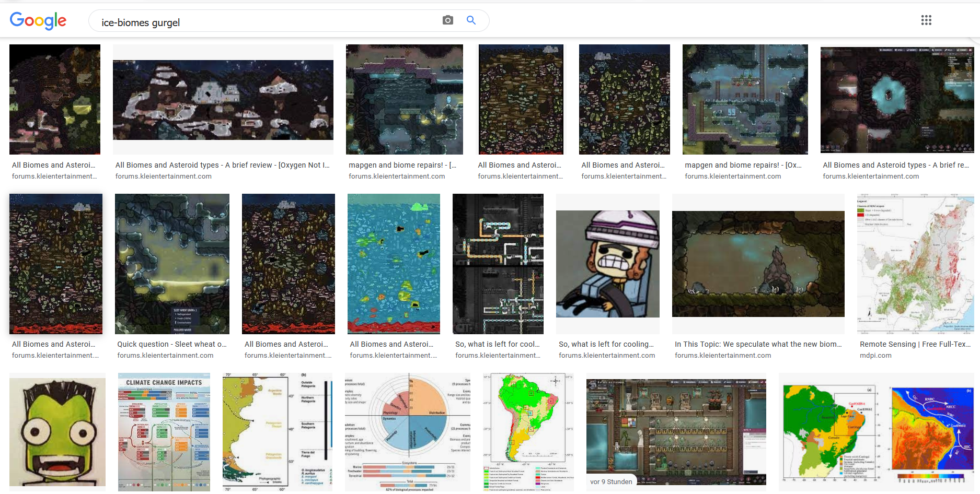Click 'Remote Sensing | Free Full-Tex...' title
Image resolution: width=980 pixels, height=494 pixels.
click(915, 344)
